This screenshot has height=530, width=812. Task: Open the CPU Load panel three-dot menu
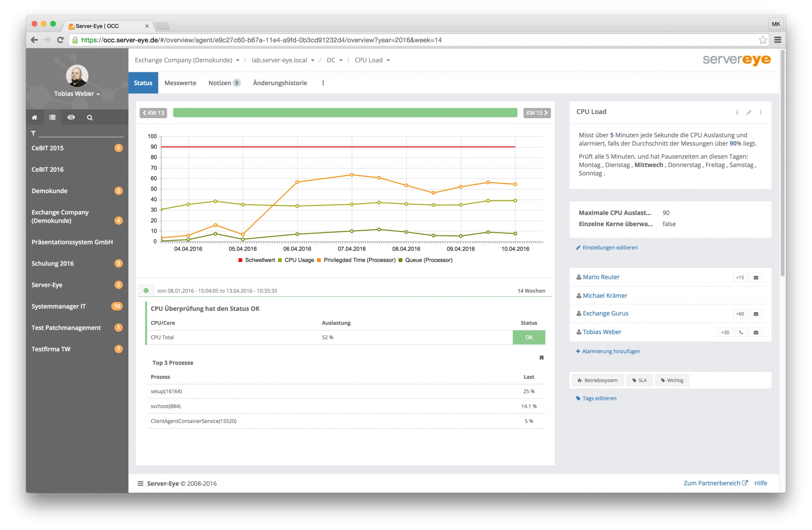(x=760, y=112)
